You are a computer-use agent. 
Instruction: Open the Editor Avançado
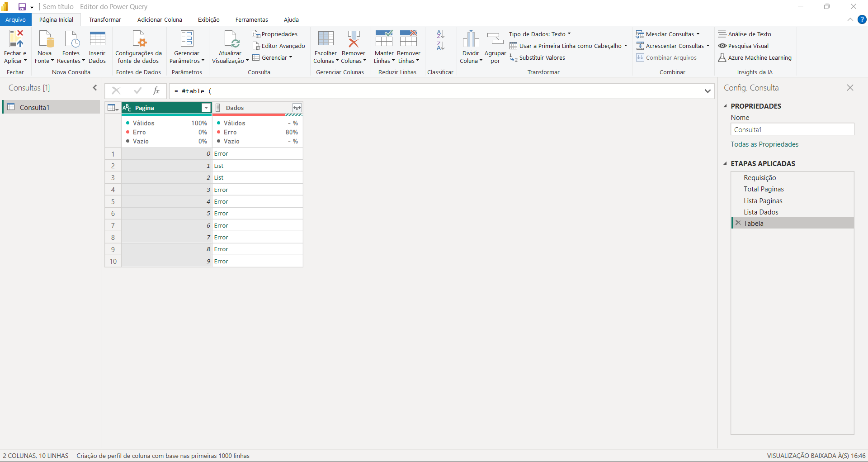pos(278,46)
